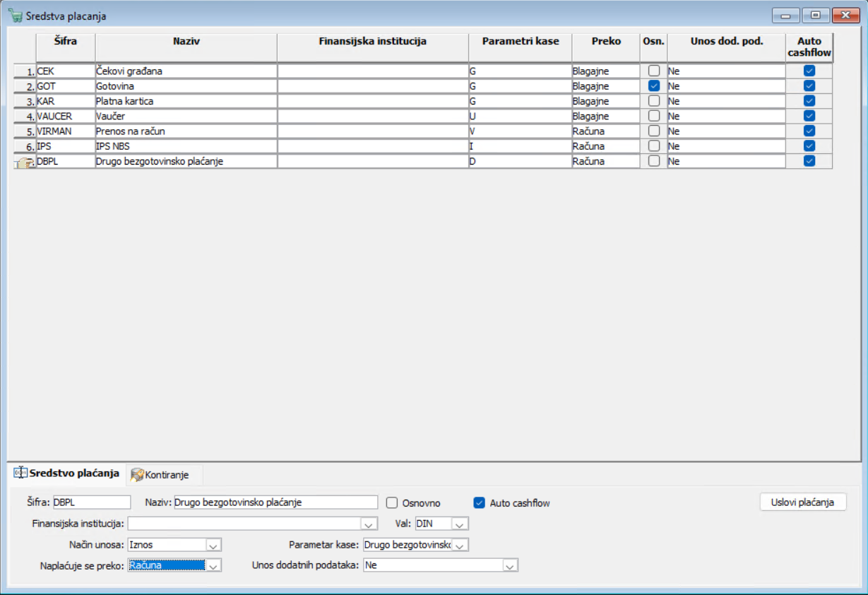The image size is (868, 595).
Task: Click the Sredstvo plaćanja tab icon
Action: [20, 473]
